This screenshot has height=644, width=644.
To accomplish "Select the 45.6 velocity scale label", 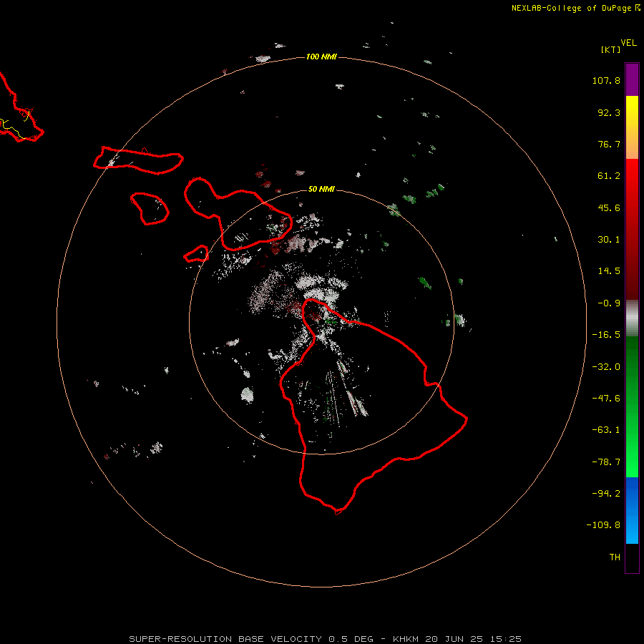I will [609, 208].
